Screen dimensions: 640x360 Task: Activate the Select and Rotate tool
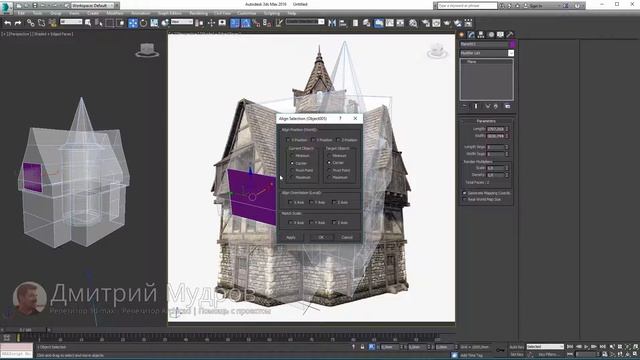[143, 23]
